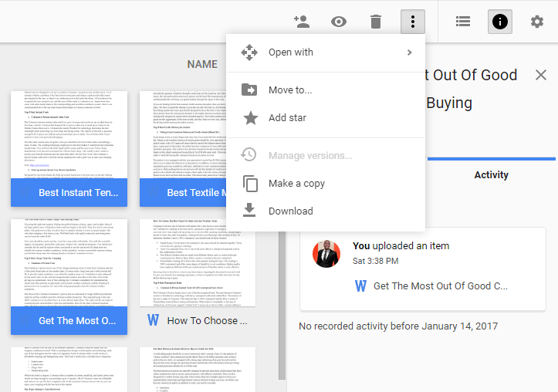Click the star icon beside Add star
The width and height of the screenshot is (558, 392).
pos(251,118)
